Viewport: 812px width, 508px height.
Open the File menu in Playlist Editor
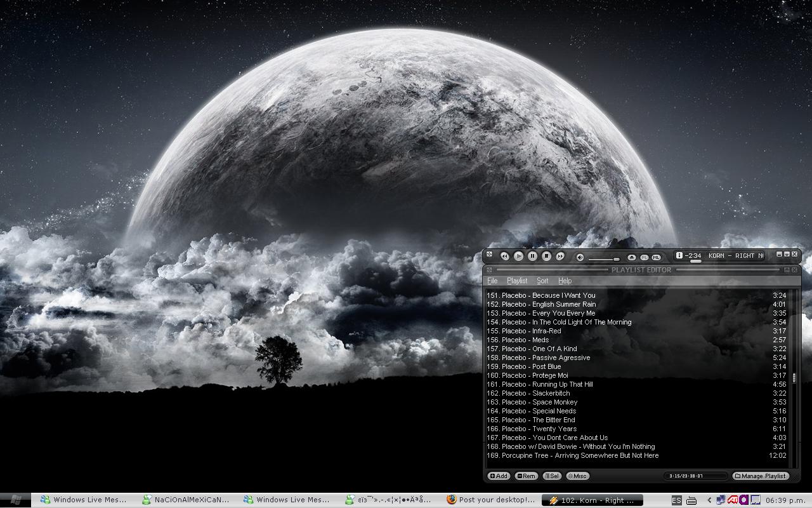click(x=492, y=281)
